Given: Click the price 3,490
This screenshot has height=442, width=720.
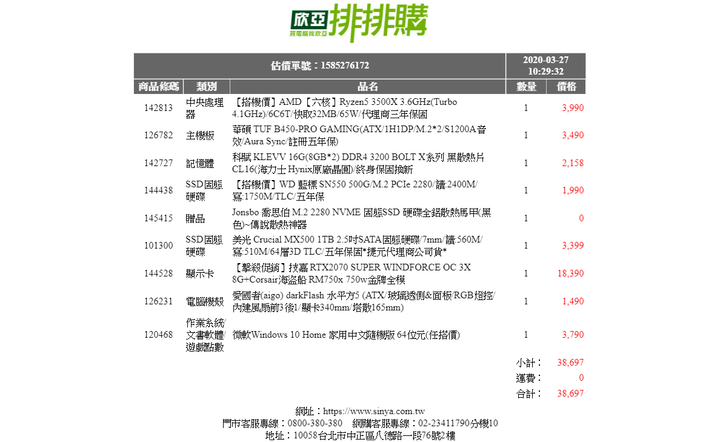Looking at the screenshot, I should 573,135.
